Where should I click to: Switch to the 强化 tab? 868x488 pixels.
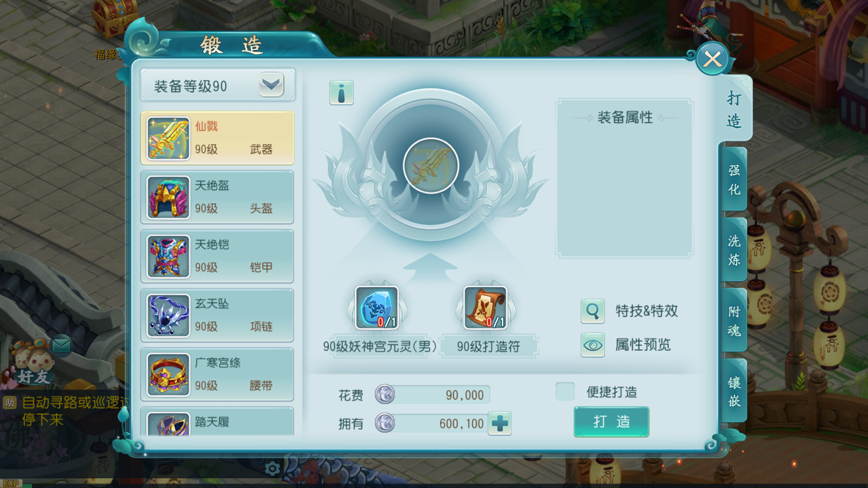pos(734,180)
